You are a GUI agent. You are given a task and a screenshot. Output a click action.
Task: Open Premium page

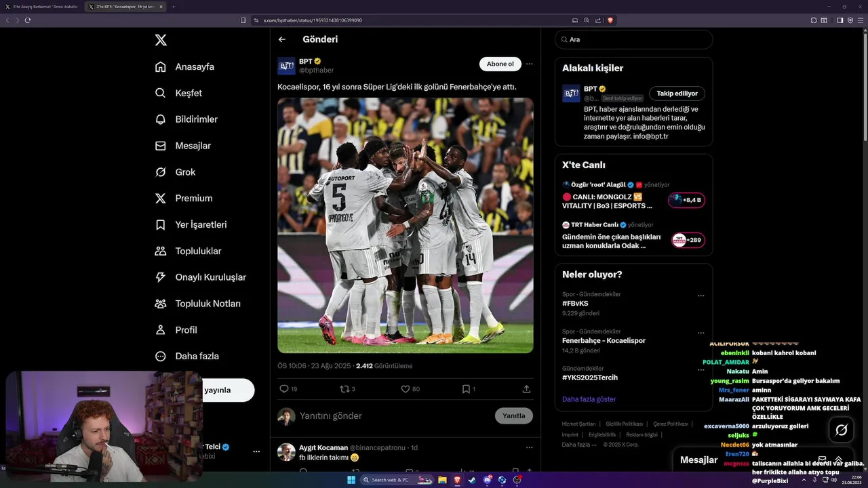point(183,198)
